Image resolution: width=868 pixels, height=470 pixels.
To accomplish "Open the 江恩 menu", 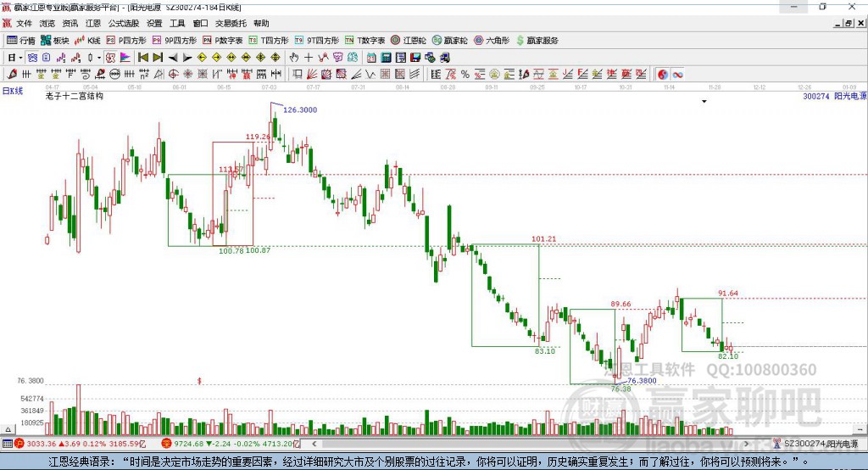I will 93,23.
